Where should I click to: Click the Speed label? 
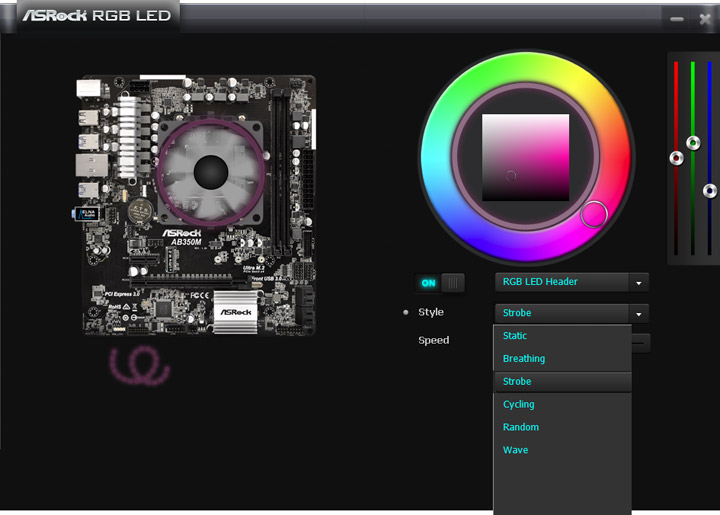click(433, 340)
